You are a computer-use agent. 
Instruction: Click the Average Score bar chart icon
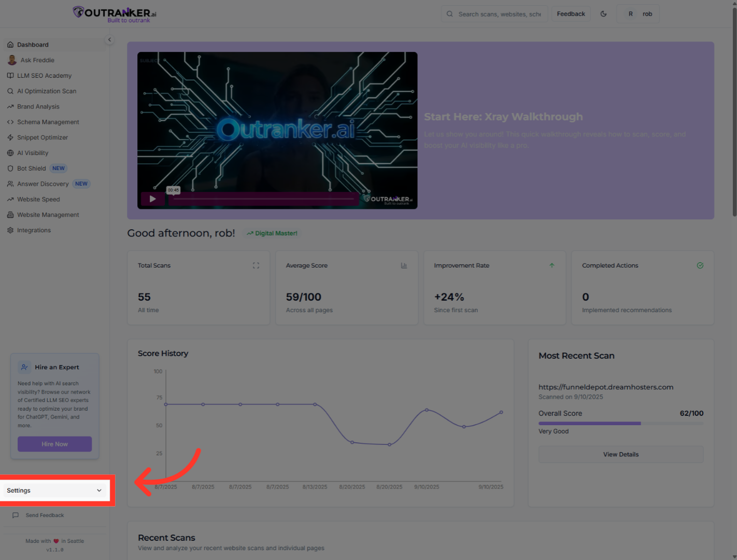(404, 265)
